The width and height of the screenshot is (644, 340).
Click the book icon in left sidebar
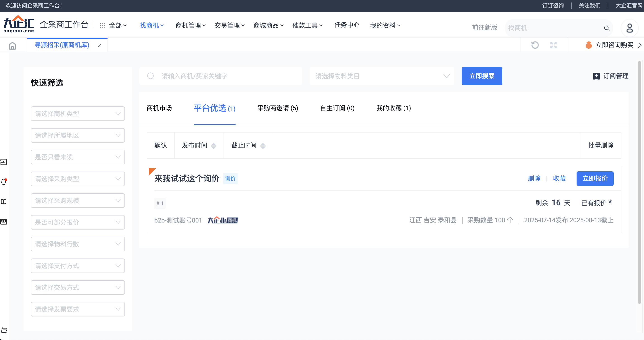[4, 201]
